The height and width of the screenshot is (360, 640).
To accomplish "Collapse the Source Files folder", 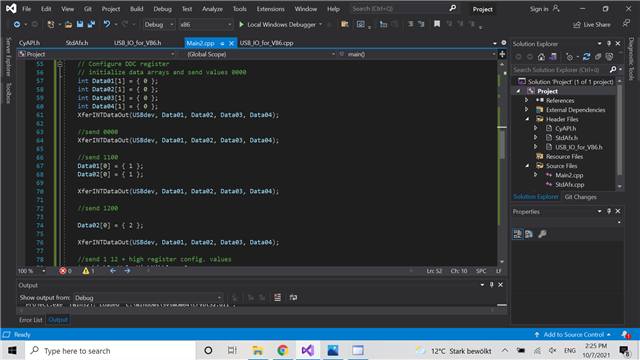I will click(527, 165).
